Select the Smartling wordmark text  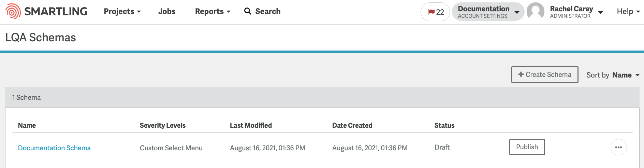tap(56, 11)
